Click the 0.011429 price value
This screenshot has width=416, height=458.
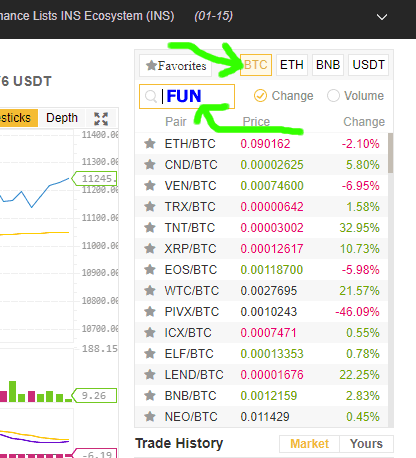(x=265, y=417)
